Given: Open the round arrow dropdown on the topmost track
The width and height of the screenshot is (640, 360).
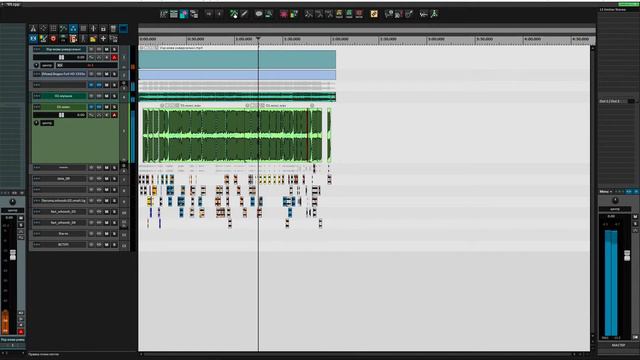Looking at the screenshot, I should coord(36,65).
